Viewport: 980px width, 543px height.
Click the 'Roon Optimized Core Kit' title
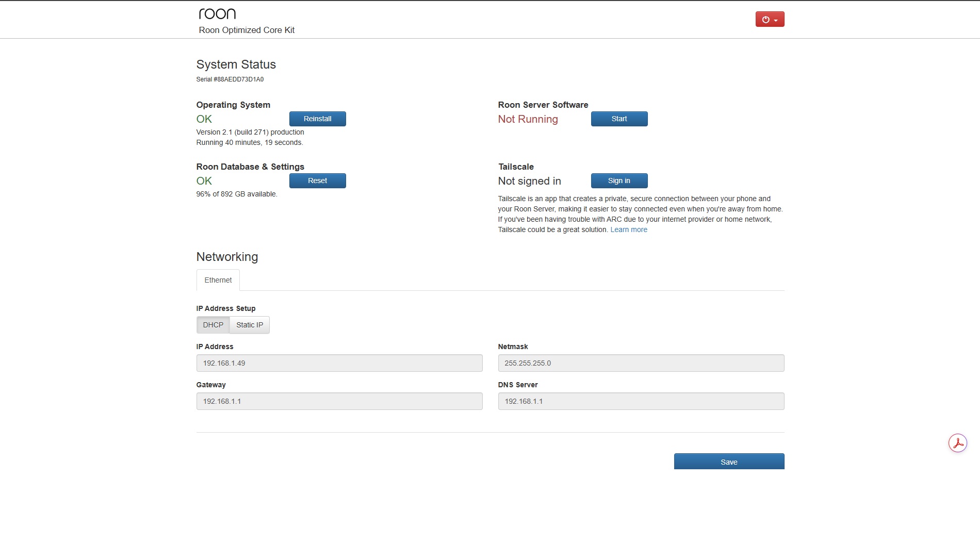tap(247, 30)
